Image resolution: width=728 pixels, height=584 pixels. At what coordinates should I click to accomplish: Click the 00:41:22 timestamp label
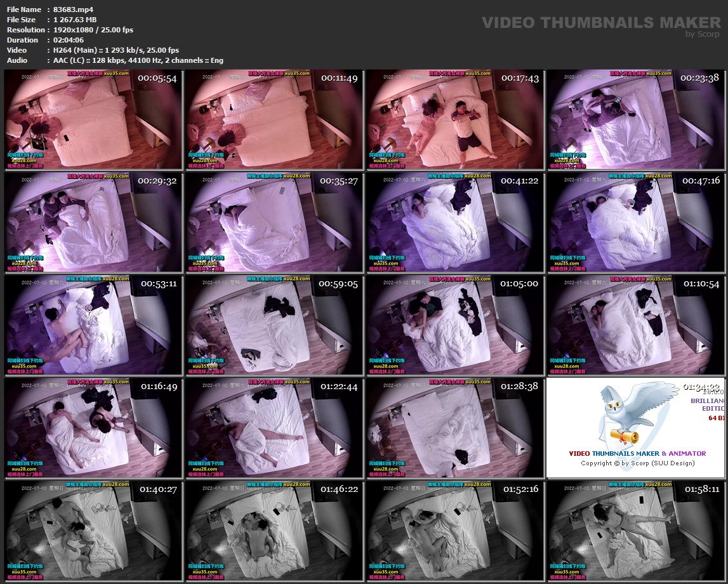coord(519,181)
